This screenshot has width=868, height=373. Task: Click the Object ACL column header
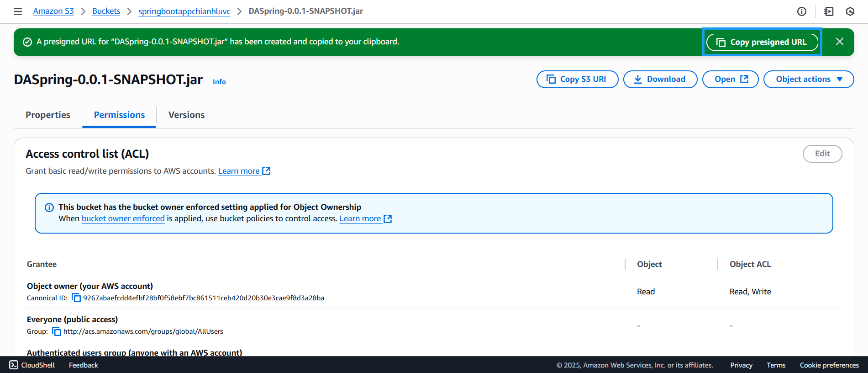(750, 264)
